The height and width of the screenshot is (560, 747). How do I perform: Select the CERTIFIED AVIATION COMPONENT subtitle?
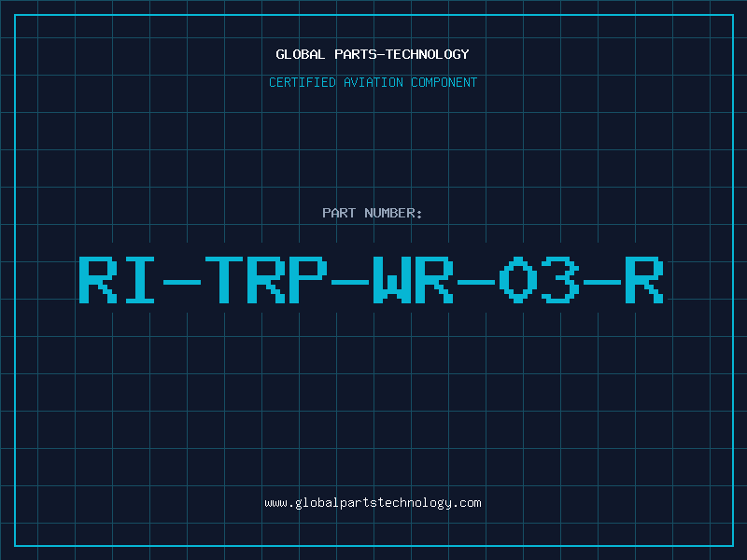tap(373, 82)
